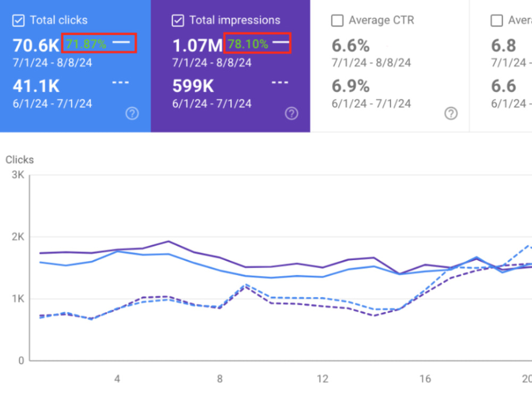This screenshot has height=399, width=532.
Task: Click the 0 y-axis label
Action: tap(21, 361)
